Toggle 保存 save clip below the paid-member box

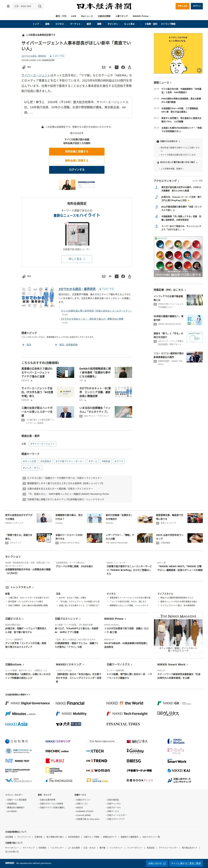pyautogui.click(x=27, y=276)
